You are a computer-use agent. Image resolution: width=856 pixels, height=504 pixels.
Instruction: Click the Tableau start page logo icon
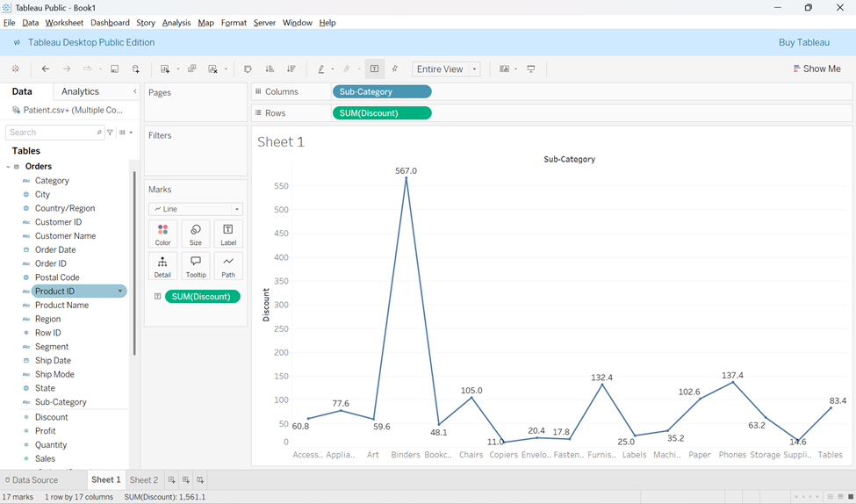coord(15,68)
